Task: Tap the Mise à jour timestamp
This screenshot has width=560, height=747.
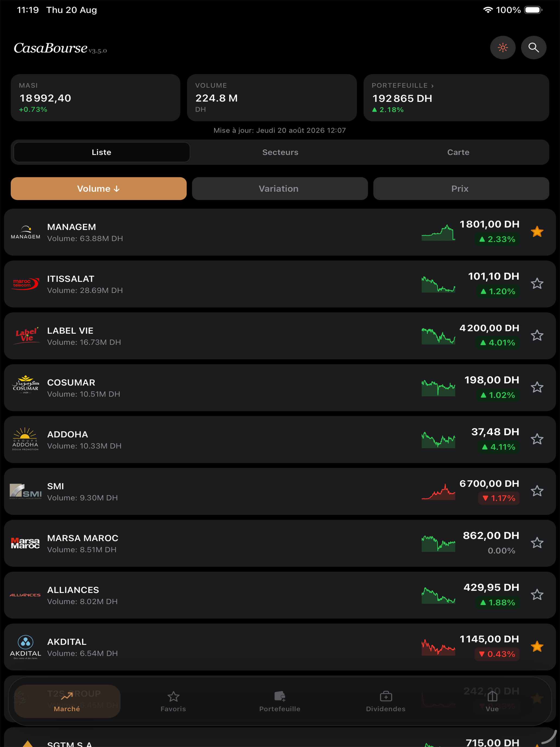Action: pyautogui.click(x=280, y=130)
